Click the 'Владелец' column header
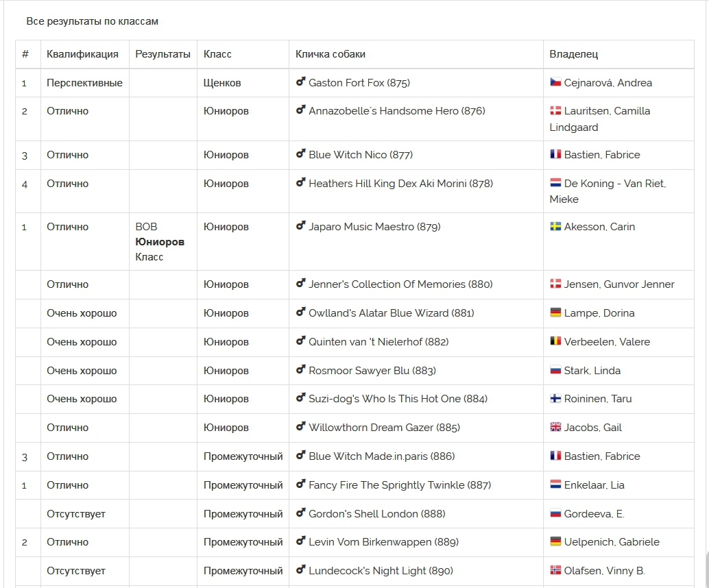This screenshot has height=588, width=709. 573,54
